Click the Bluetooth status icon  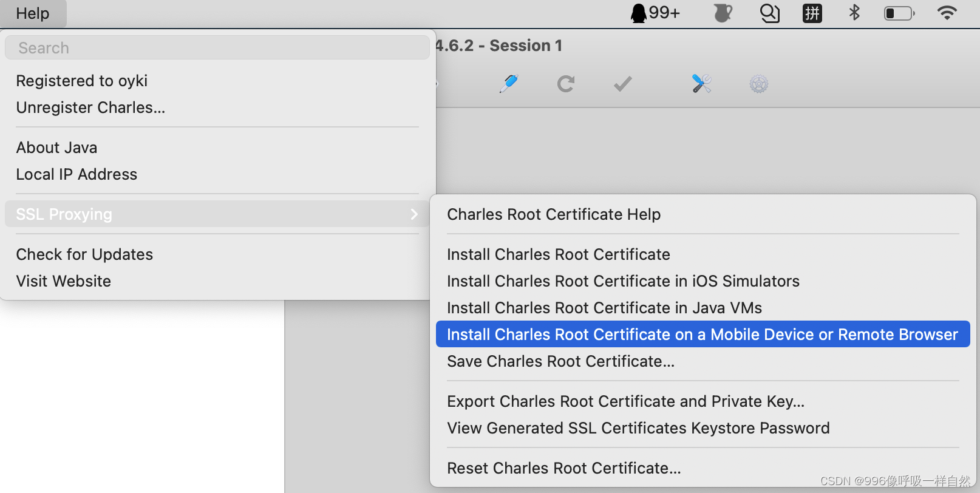[x=855, y=13]
